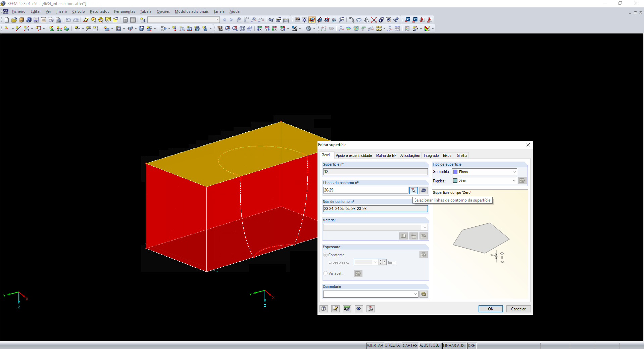Click the comment library icon beside Comentário field
644x349 pixels.
click(424, 294)
